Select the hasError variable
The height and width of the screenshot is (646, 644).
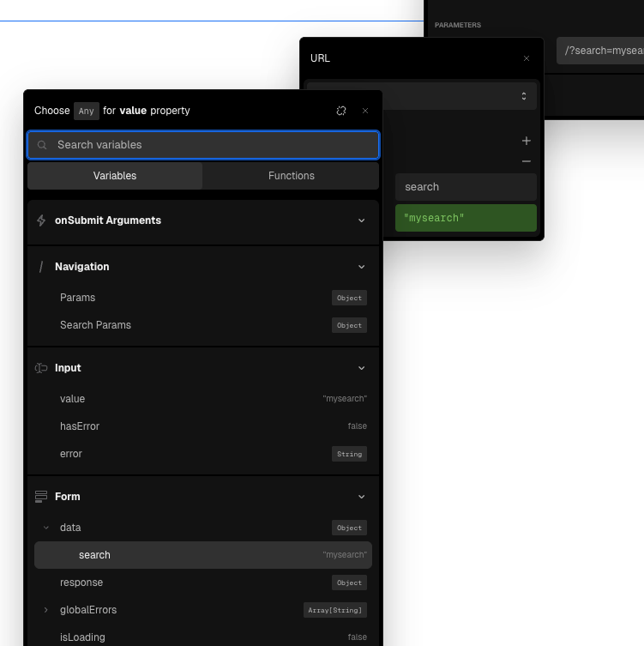coord(203,426)
